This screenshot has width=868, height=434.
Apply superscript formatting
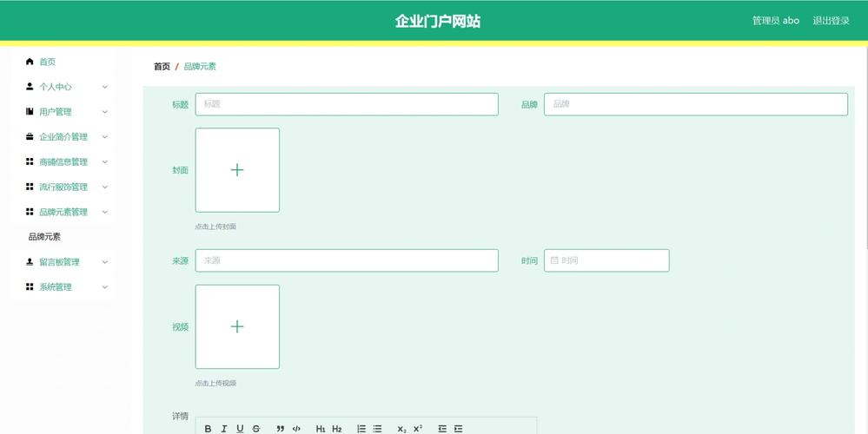point(418,429)
